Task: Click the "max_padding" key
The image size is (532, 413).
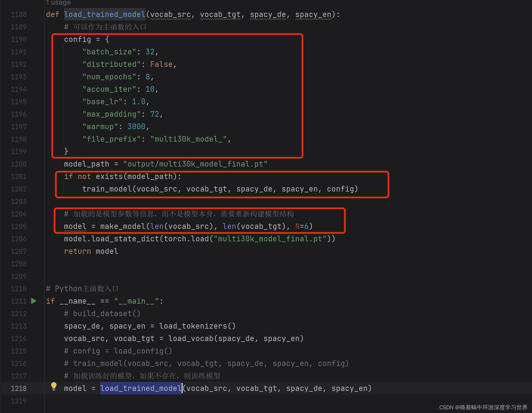Action: pyautogui.click(x=111, y=114)
